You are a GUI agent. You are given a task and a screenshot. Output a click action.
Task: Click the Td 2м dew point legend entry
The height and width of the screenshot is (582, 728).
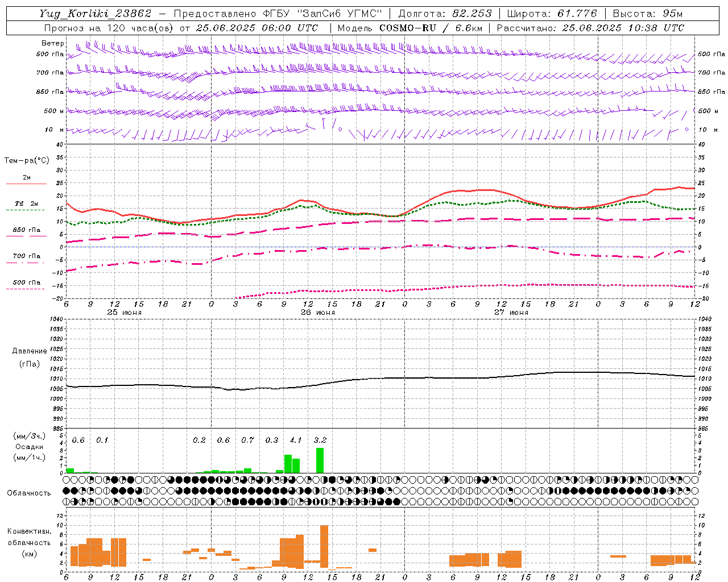26,203
